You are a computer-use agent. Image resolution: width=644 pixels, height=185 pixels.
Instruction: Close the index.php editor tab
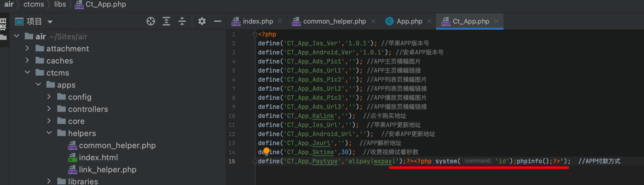[x=280, y=21]
